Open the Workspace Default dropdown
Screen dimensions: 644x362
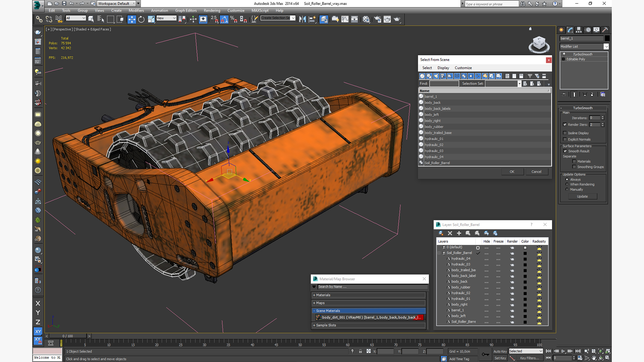116,4
